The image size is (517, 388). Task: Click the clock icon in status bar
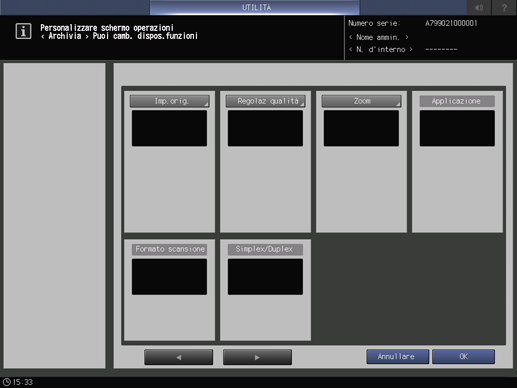click(x=7, y=382)
